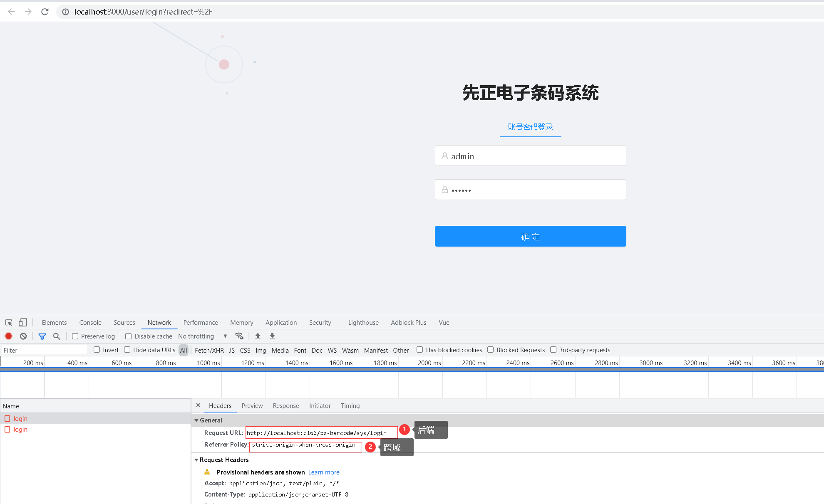
Task: Open network search magnifier icon
Action: pyautogui.click(x=57, y=336)
